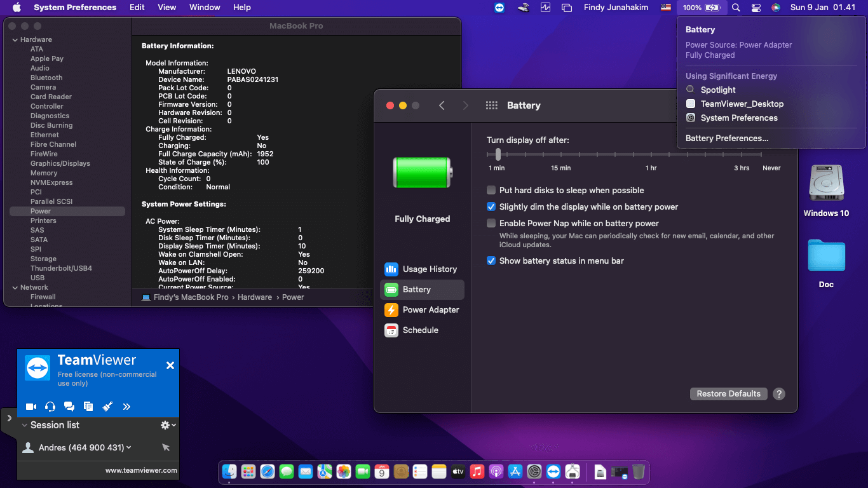
Task: Click the battery 100% menu bar indicator
Action: 701,8
